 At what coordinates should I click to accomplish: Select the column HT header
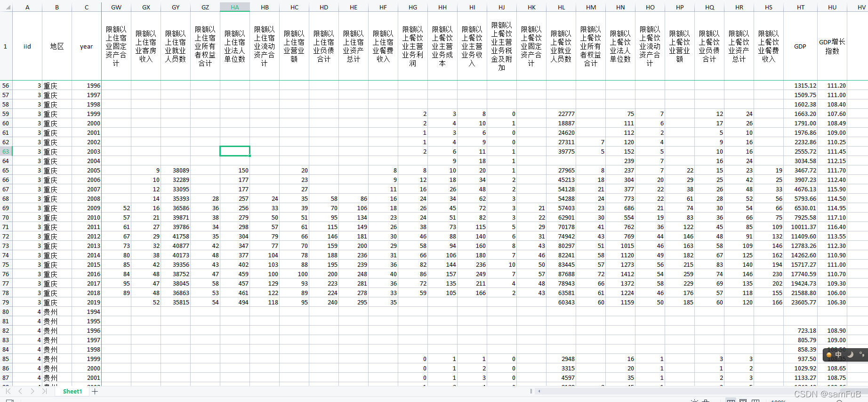pos(801,8)
